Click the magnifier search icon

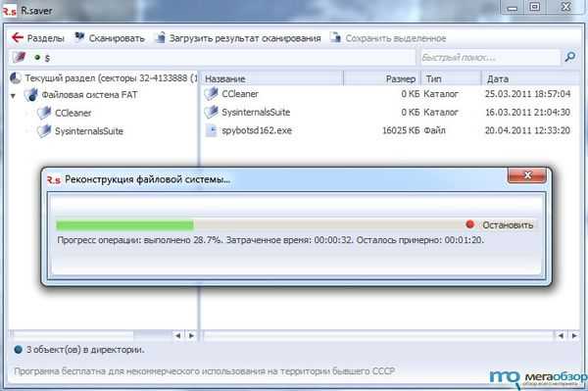[570, 57]
